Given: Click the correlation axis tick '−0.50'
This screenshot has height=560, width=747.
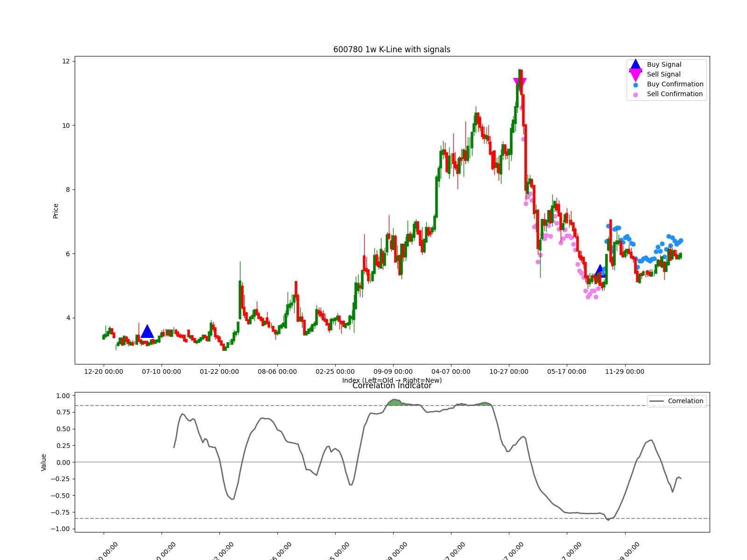Looking at the screenshot, I should 61,496.
